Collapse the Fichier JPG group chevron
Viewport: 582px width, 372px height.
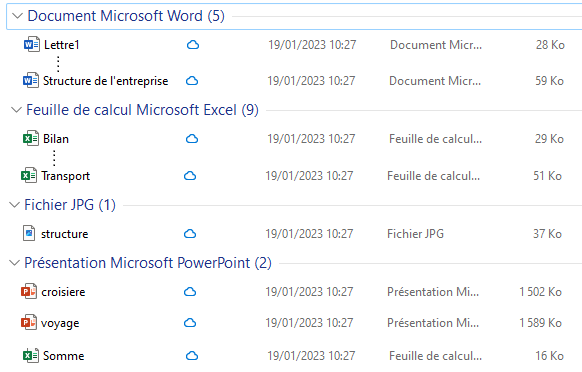[14, 205]
